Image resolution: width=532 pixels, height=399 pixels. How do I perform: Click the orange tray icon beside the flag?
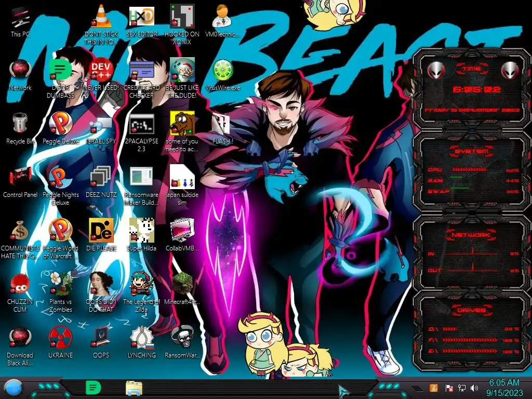(x=433, y=388)
